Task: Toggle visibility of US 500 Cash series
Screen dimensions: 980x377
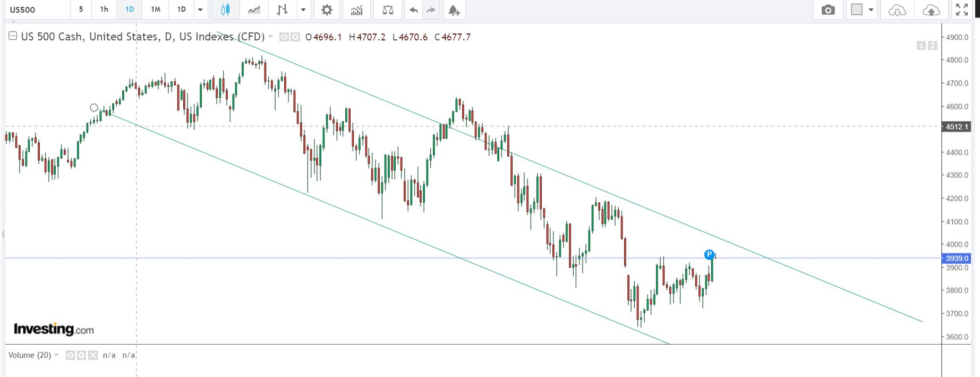Action: (284, 37)
